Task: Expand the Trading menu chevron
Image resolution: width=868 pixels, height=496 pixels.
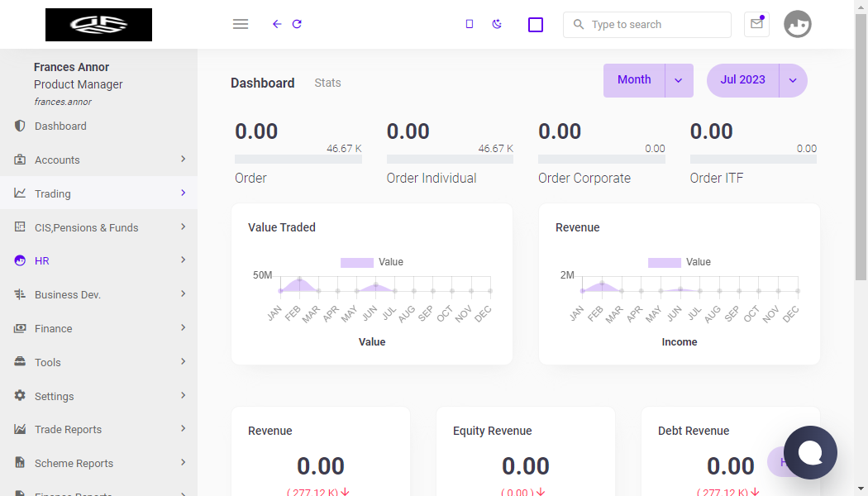Action: coord(184,193)
